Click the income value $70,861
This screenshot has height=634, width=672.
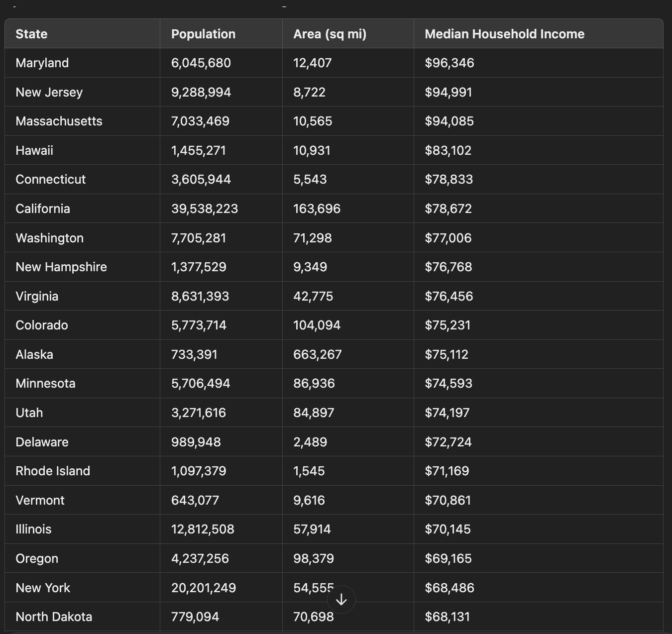click(448, 500)
